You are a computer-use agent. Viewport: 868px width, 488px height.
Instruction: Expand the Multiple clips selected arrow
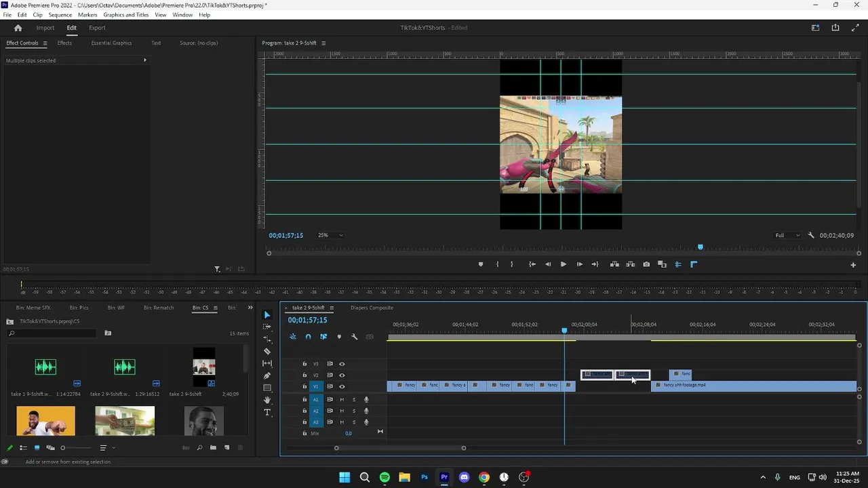144,60
